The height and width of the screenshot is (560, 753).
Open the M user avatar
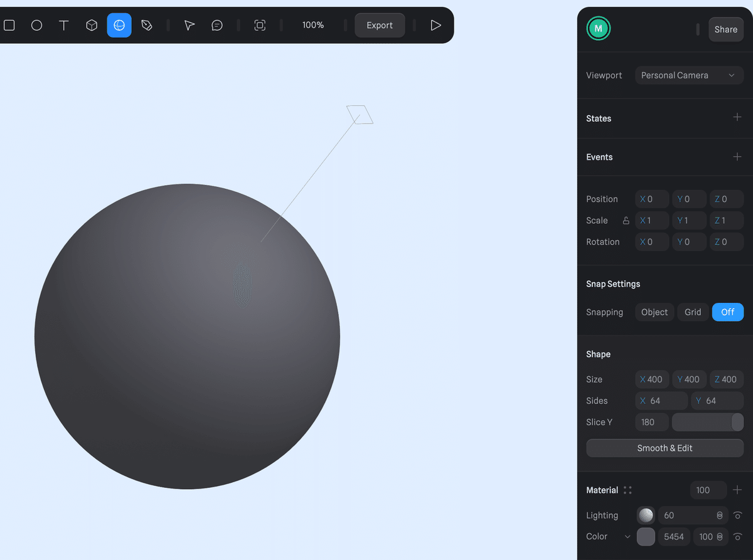[x=599, y=28]
